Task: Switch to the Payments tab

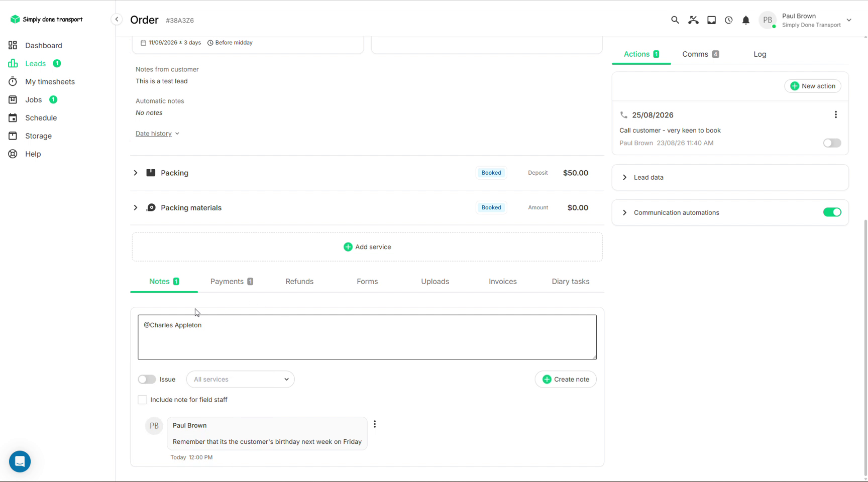Action: click(232, 282)
